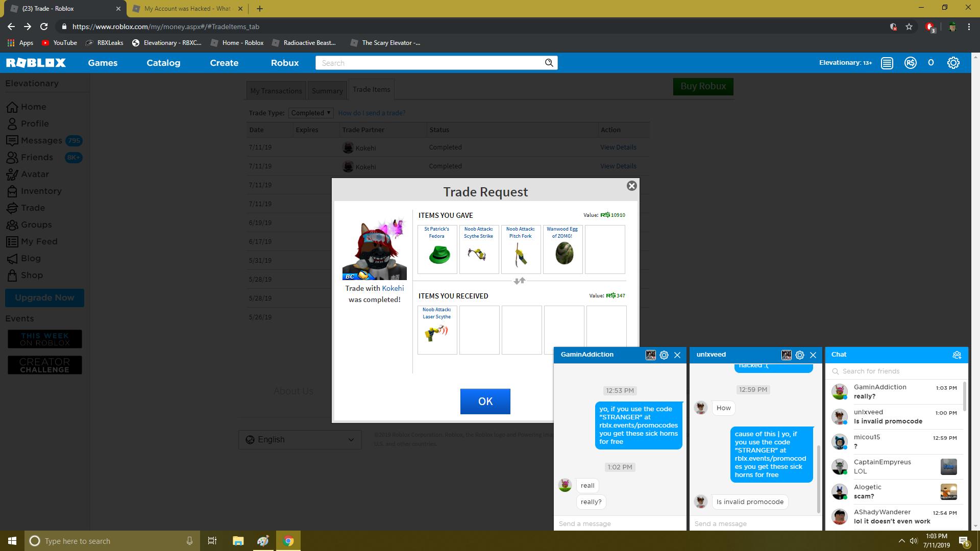
Task: Close the unlxveed chat window
Action: point(813,355)
